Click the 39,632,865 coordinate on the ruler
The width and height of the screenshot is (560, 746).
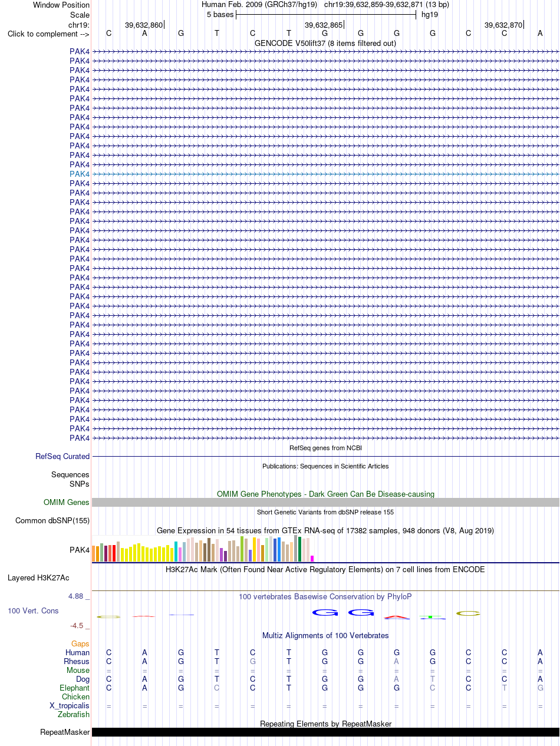pos(323,25)
